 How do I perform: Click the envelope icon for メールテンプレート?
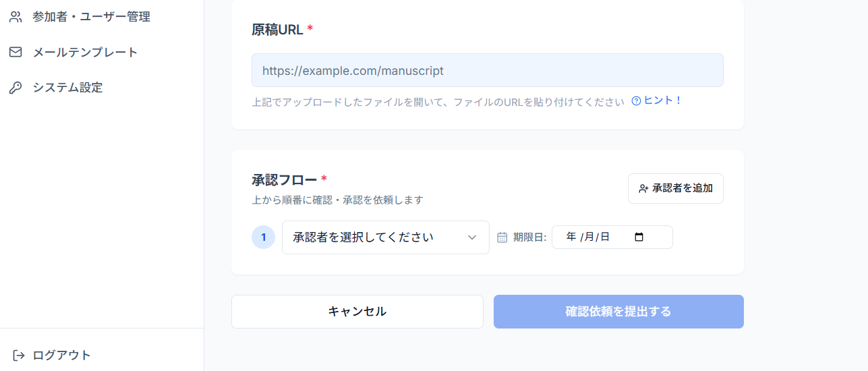[16, 52]
